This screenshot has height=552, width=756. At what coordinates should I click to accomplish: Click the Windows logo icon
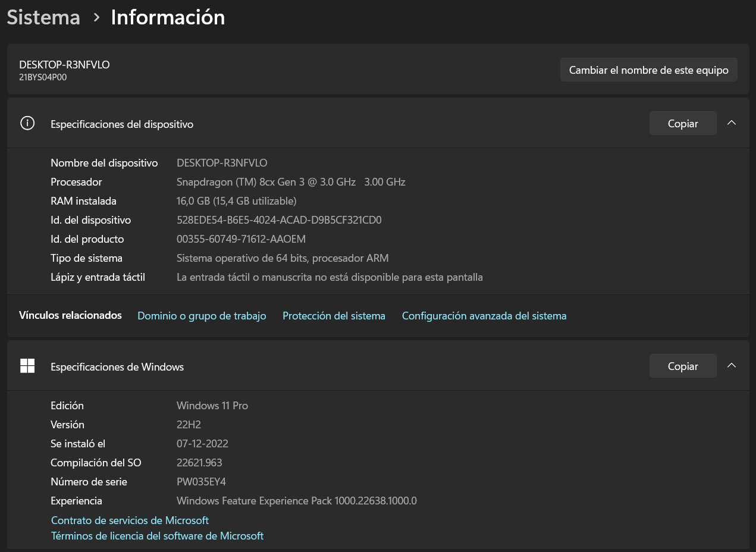pyautogui.click(x=27, y=366)
